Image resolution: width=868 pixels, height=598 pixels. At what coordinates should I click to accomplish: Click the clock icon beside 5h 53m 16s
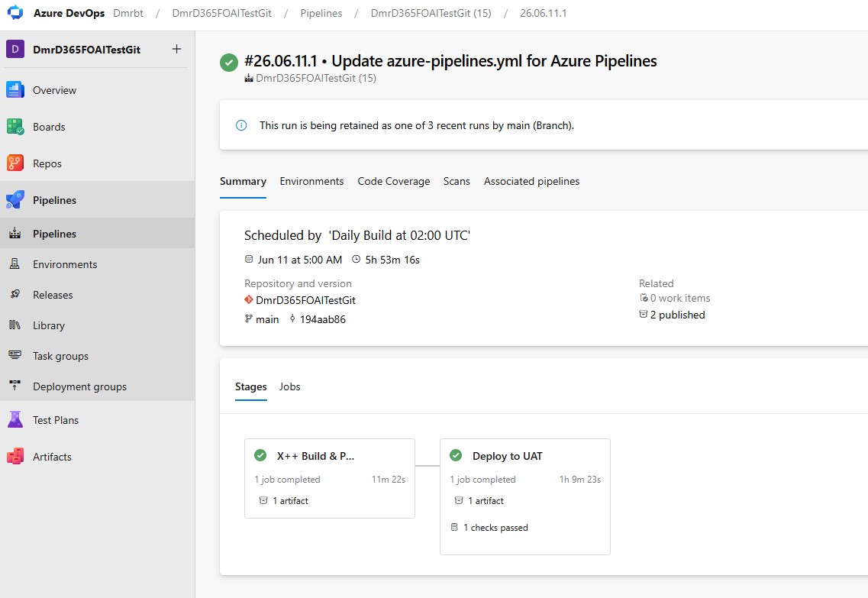point(356,259)
